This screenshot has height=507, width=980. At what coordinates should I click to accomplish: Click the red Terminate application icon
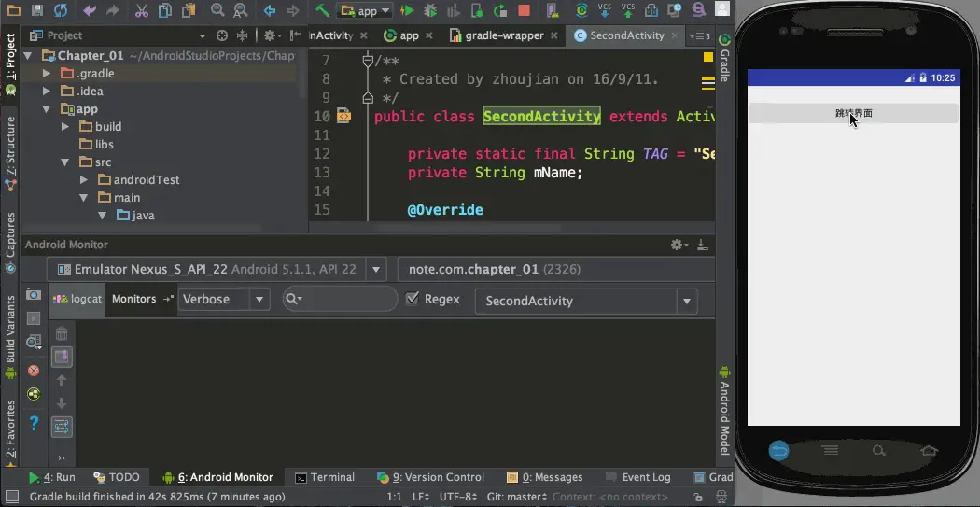coord(34,371)
